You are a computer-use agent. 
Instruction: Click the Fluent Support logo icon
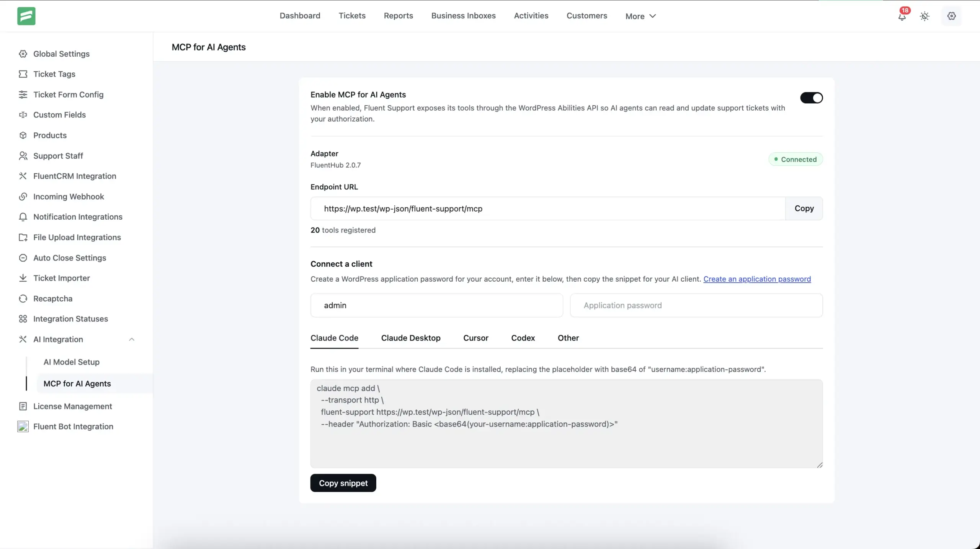[26, 16]
